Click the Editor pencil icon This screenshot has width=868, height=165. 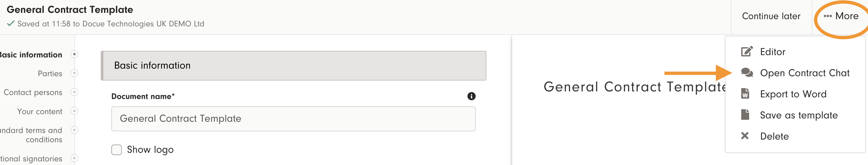tap(746, 51)
